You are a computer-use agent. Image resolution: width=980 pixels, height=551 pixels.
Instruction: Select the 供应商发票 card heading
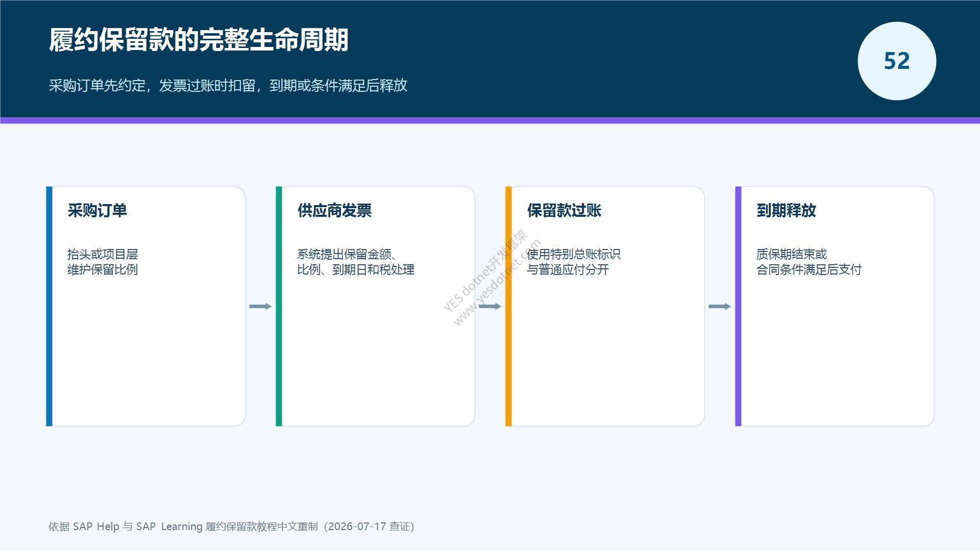[334, 210]
